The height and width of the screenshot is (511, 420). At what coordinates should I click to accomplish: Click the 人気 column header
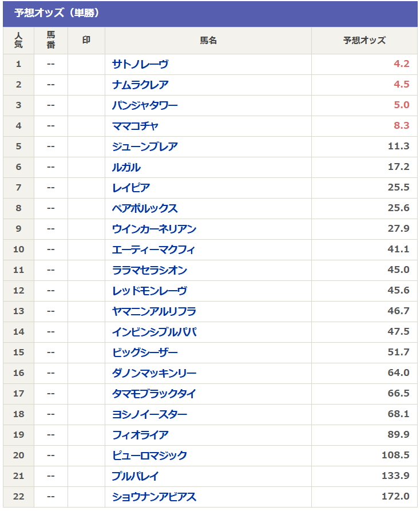(18, 41)
